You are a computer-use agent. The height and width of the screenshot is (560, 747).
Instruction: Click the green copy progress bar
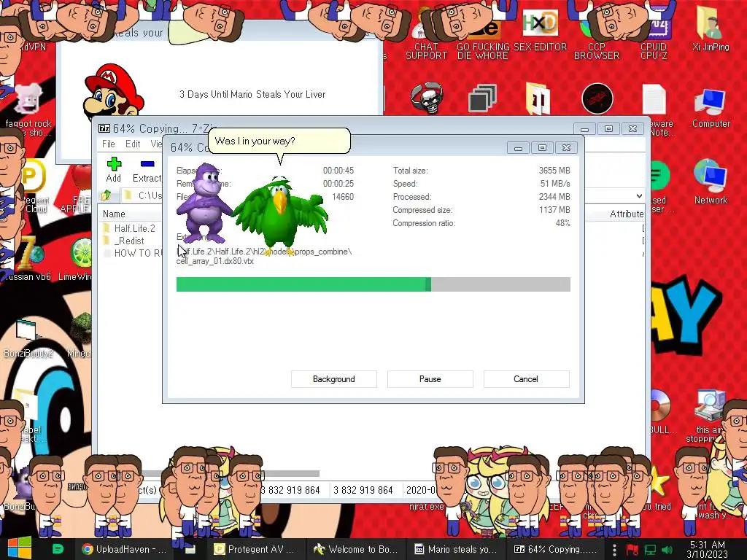373,284
